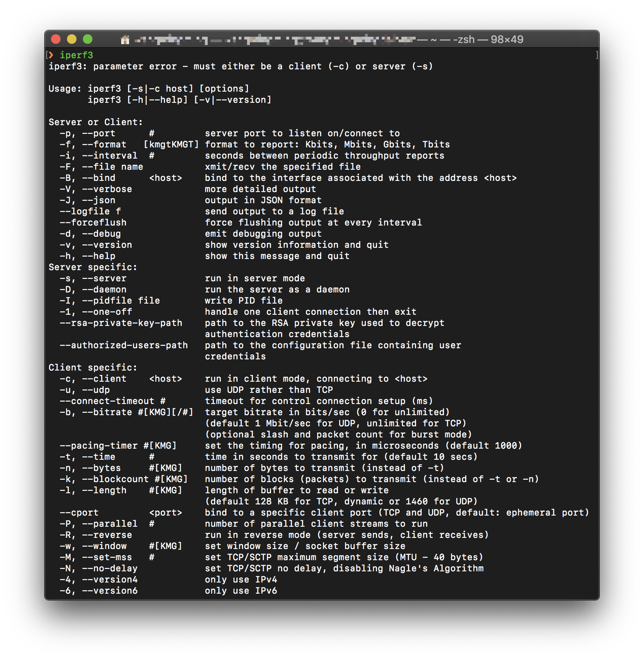The image size is (644, 659).
Task: Click the "--authorized-users-path" option text
Action: [124, 345]
